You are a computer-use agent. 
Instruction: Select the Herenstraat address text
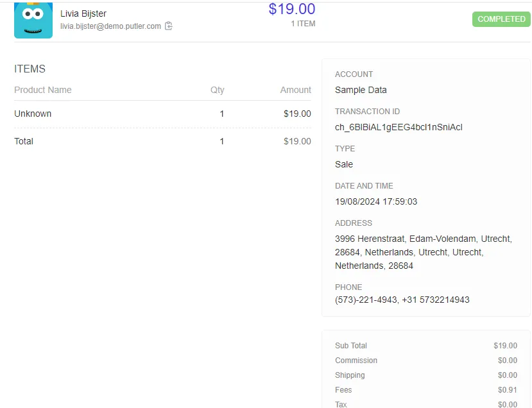point(424,252)
